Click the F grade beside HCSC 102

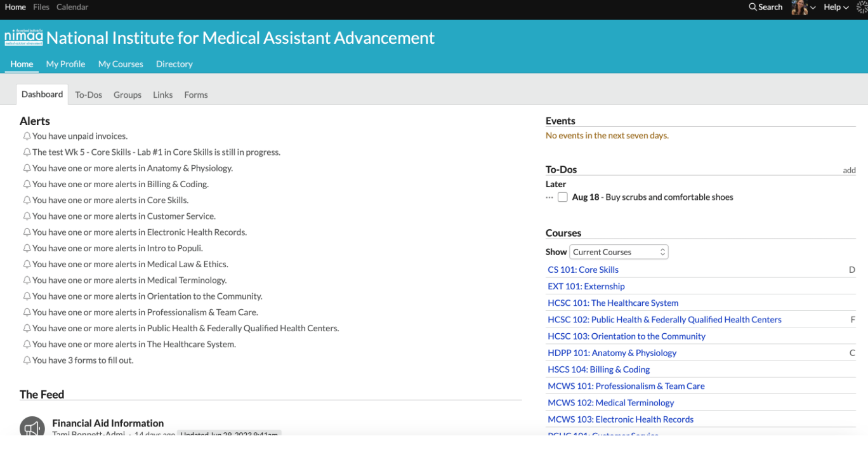click(853, 320)
